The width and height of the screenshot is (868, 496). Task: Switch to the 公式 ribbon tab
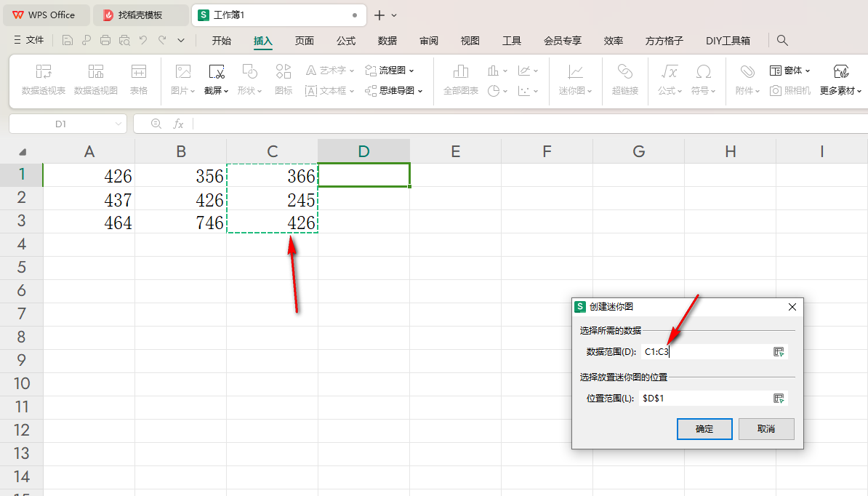click(x=346, y=41)
